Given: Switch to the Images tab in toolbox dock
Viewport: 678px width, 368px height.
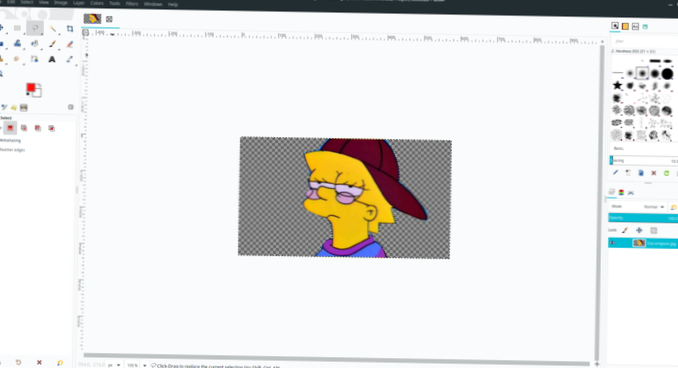Looking at the screenshot, I should point(24,107).
